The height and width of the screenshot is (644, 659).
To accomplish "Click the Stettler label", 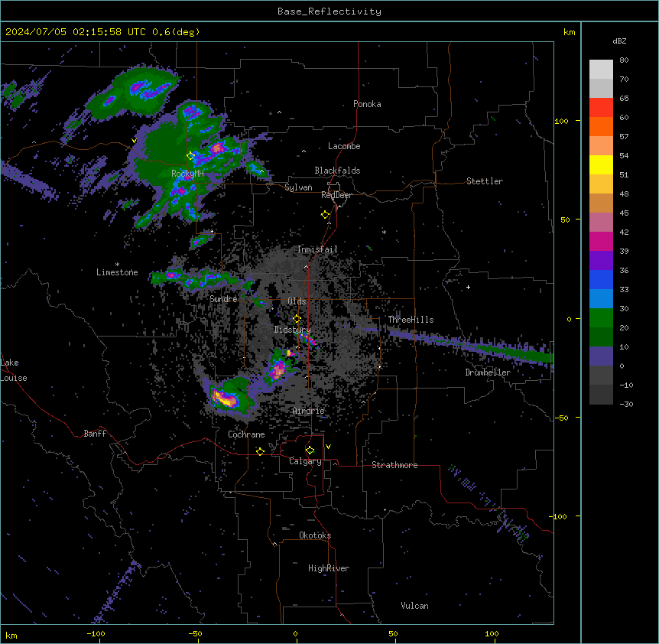I will tap(485, 181).
